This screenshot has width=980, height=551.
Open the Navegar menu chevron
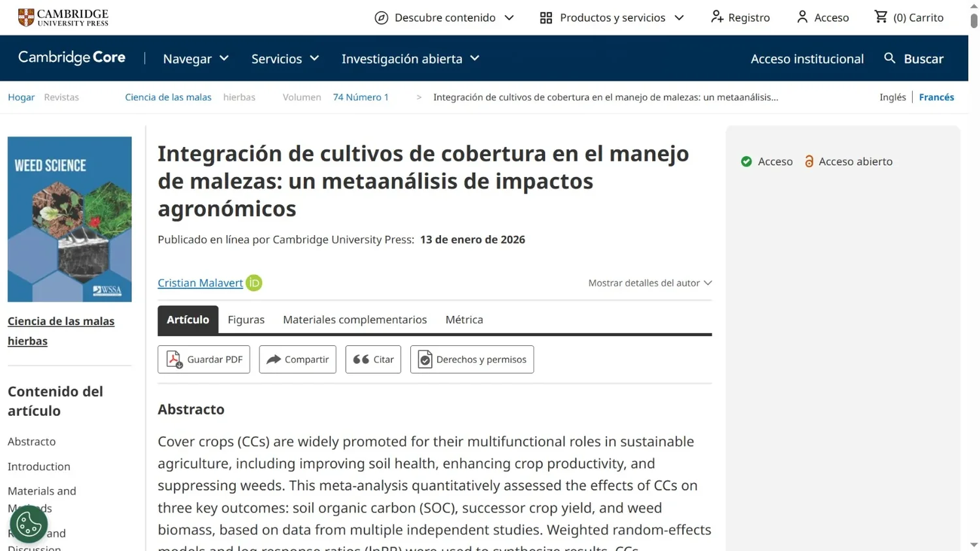coord(224,58)
